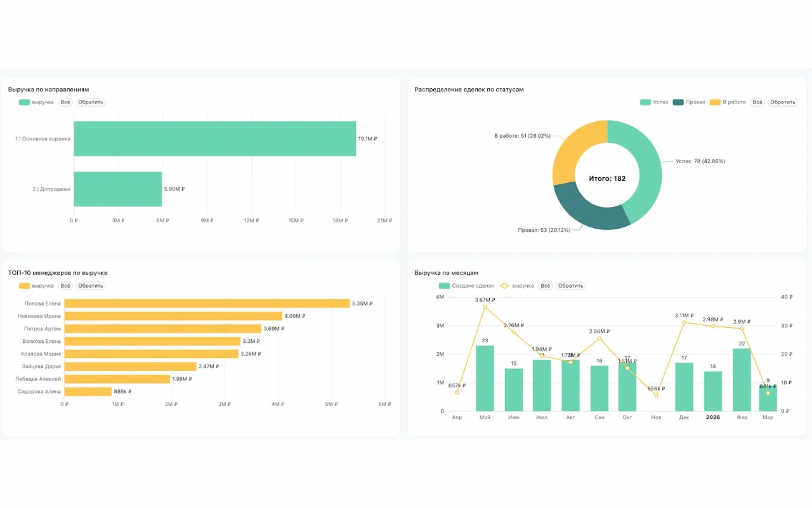
Task: Click the 3.11M ₽ line point for Дек
Action: tap(684, 323)
